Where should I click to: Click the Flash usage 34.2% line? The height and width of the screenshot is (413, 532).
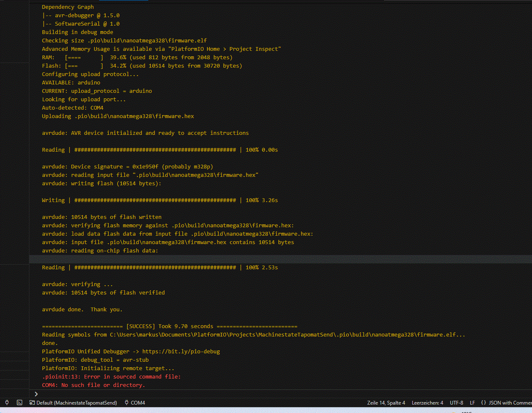click(x=142, y=66)
